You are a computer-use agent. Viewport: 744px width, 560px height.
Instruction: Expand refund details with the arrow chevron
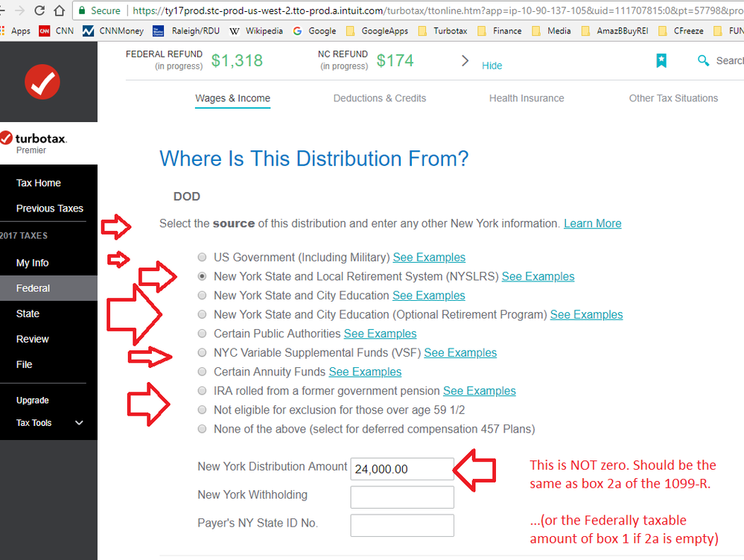click(x=465, y=61)
